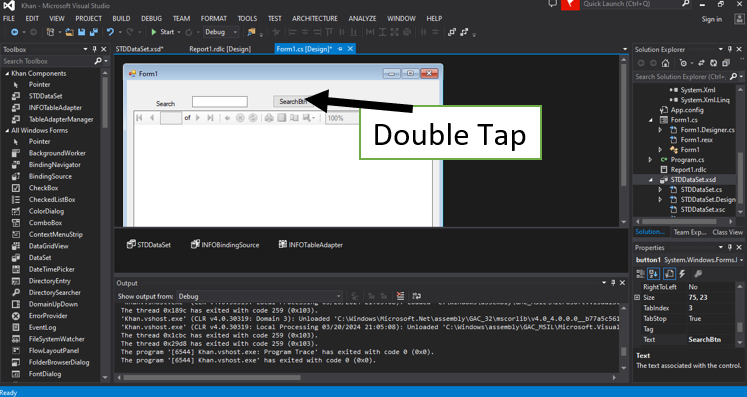Click the Refresh icon in Solution Explorer
Screen dimensions: 747x397
(x=714, y=63)
